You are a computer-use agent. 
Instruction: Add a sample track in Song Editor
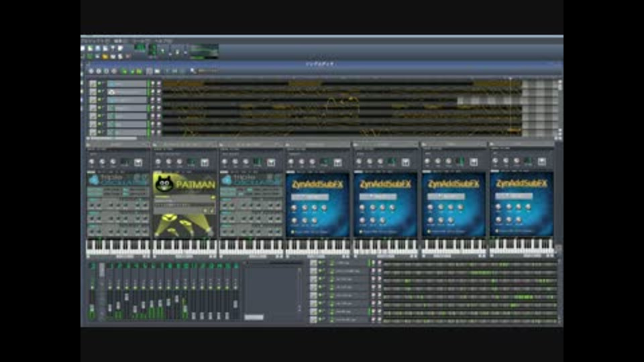click(132, 72)
